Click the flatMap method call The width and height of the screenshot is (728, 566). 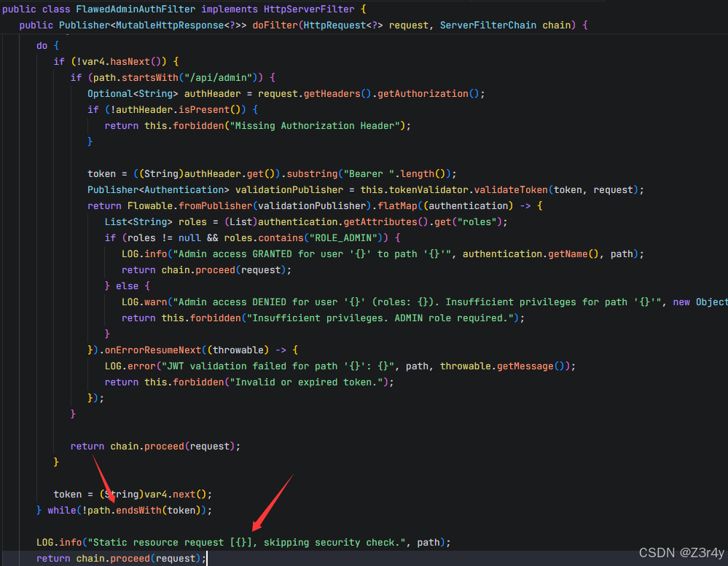tap(397, 206)
